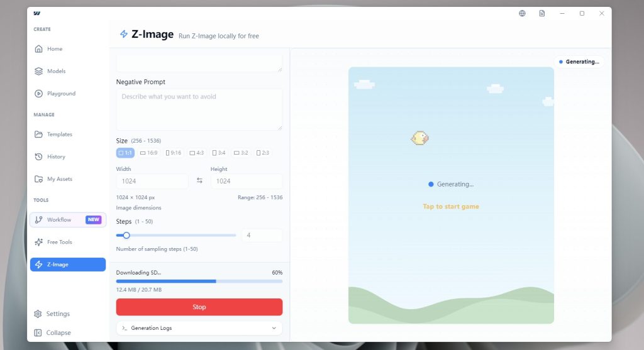Open the Home menu label
644x350 pixels.
[55, 49]
